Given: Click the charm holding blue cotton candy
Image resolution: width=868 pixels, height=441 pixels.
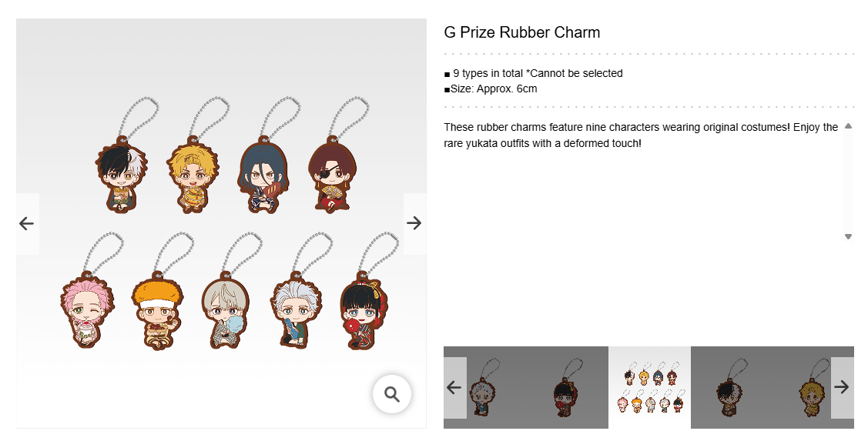Looking at the screenshot, I should 227,310.
